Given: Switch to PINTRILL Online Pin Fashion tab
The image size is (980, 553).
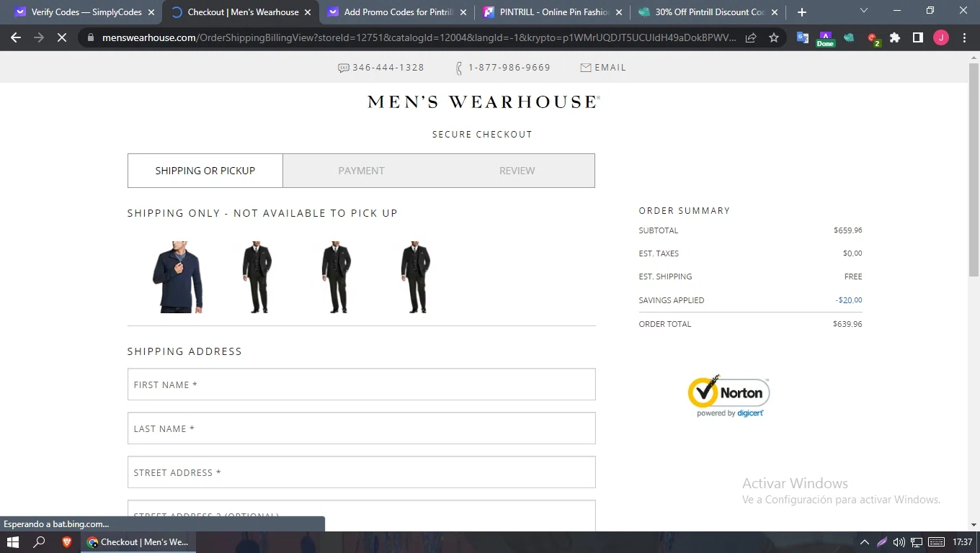Looking at the screenshot, I should click(x=553, y=12).
